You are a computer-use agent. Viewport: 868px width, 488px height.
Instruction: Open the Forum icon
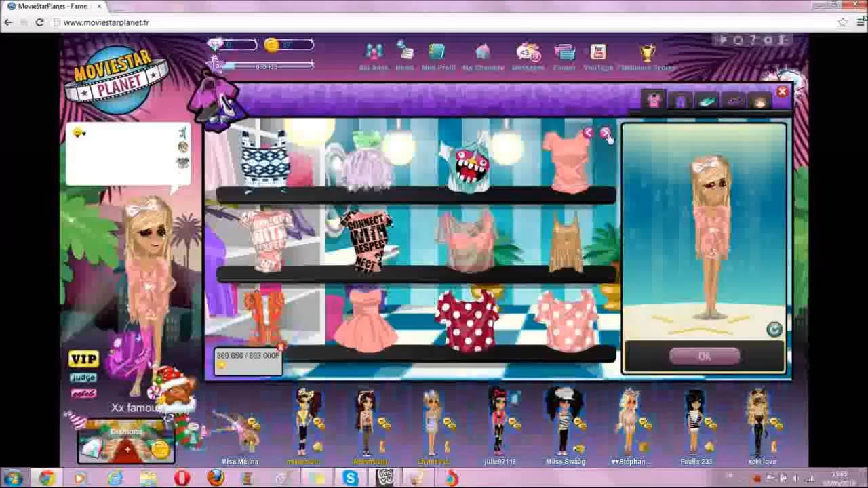(x=564, y=52)
